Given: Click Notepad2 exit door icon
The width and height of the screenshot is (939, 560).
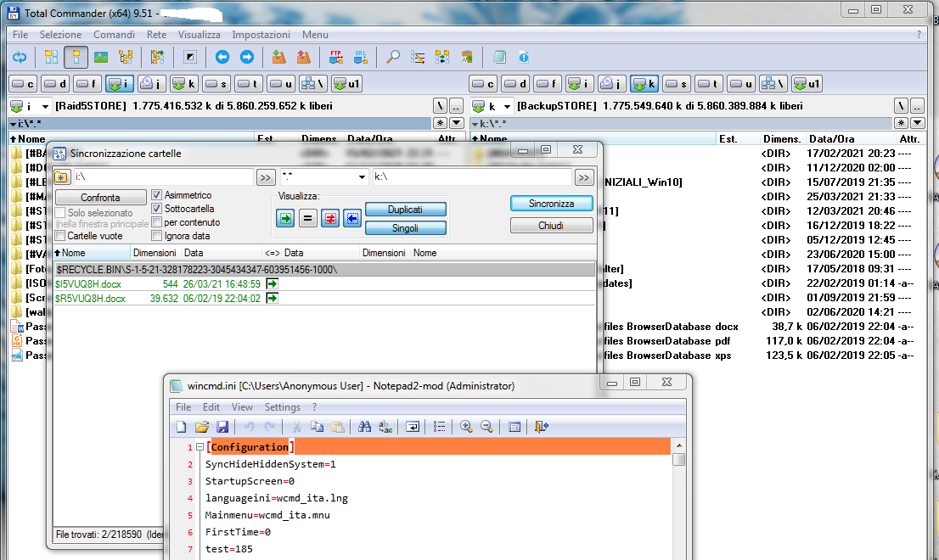Looking at the screenshot, I should pyautogui.click(x=541, y=427).
